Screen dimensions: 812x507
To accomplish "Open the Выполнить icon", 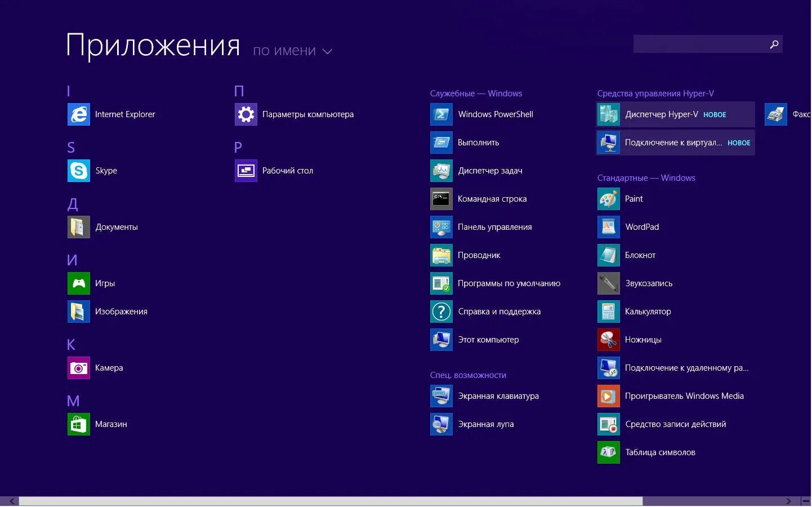I will (441, 143).
